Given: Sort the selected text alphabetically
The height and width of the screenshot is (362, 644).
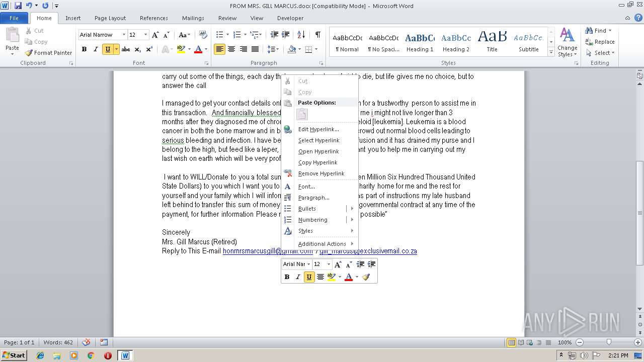Looking at the screenshot, I should click(301, 35).
